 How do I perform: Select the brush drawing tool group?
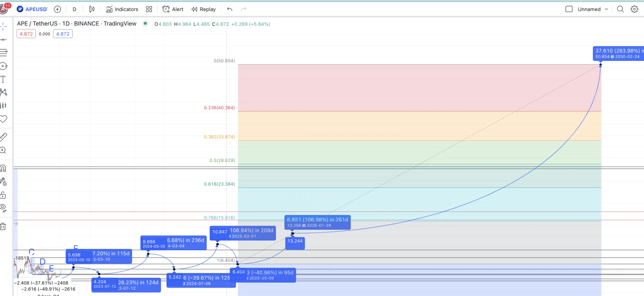coord(3,66)
